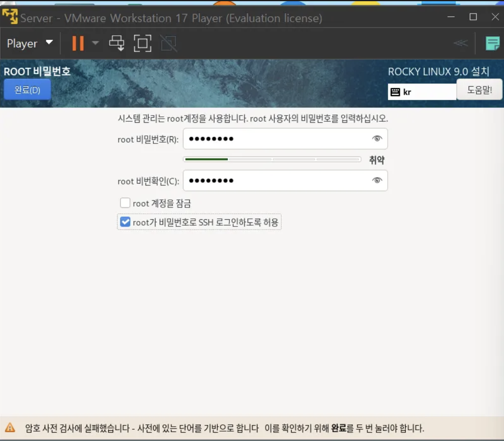504x441 pixels.
Task: Reveal the confirm password with eye icon
Action: coord(377,180)
